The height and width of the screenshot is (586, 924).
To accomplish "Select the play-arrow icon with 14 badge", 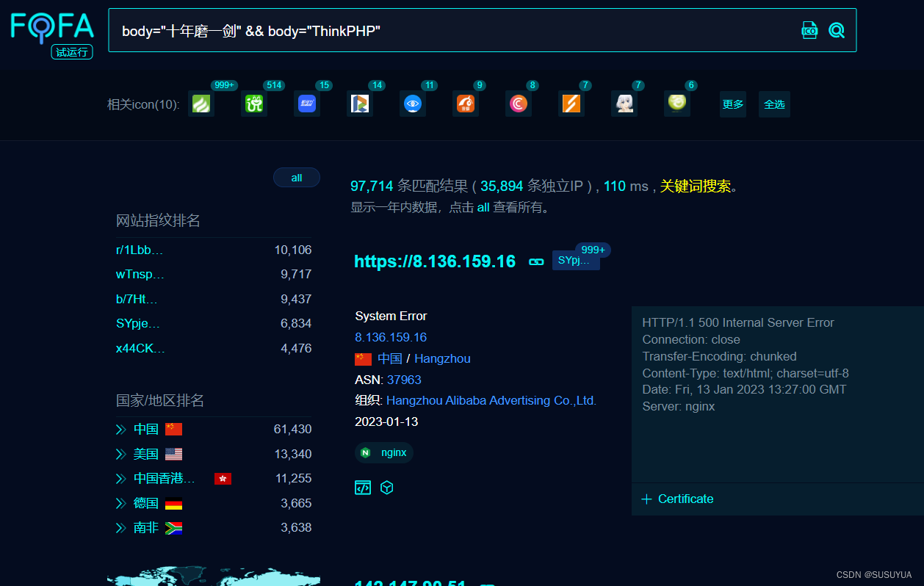I will pos(360,104).
